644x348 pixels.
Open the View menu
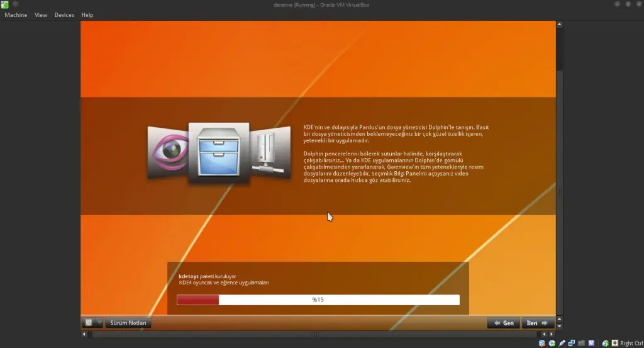tap(41, 15)
